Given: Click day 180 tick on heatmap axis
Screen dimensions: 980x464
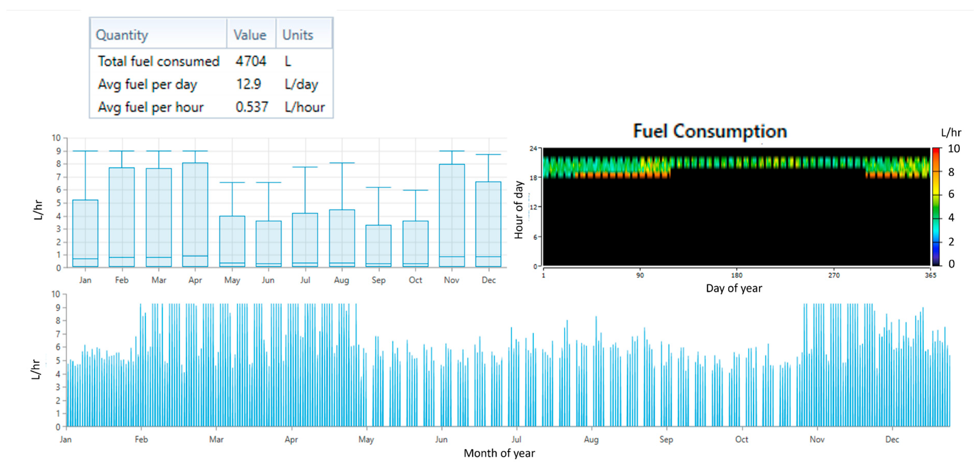Looking at the screenshot, I should tap(737, 275).
